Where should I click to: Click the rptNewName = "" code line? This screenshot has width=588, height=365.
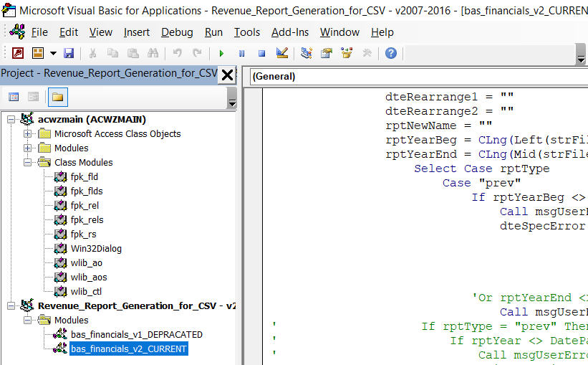coord(439,125)
